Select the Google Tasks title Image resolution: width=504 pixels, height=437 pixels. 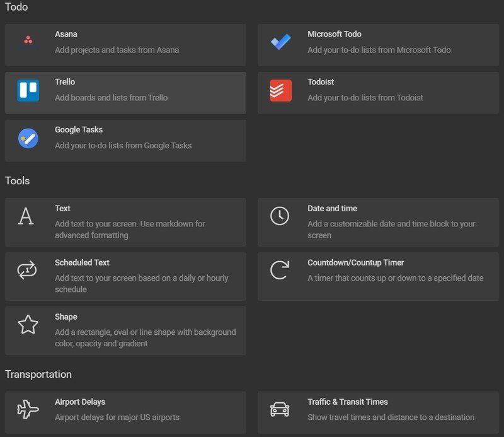pos(79,130)
